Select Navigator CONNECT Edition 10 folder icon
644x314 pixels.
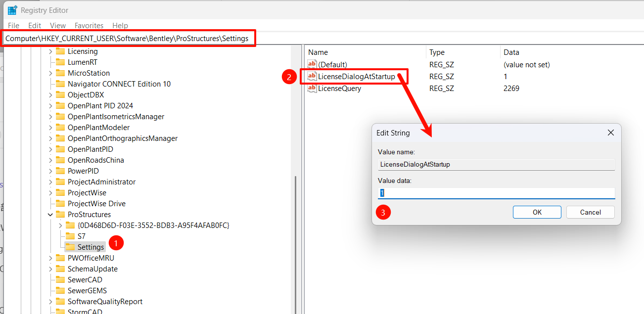coord(60,84)
